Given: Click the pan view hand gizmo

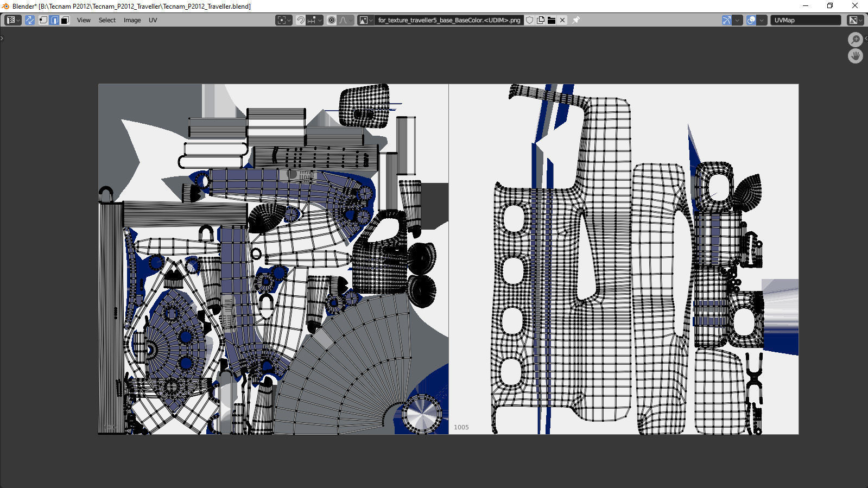Looking at the screenshot, I should pos(856,56).
